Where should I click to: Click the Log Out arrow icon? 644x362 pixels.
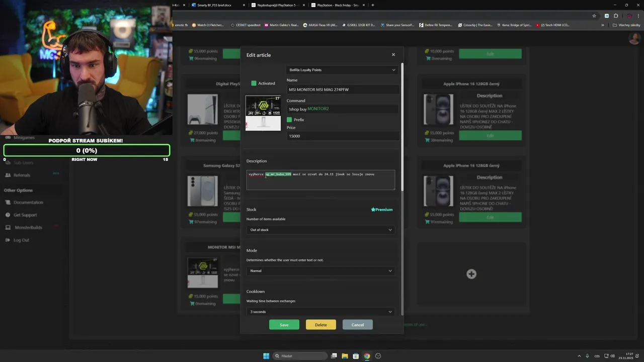(8, 240)
